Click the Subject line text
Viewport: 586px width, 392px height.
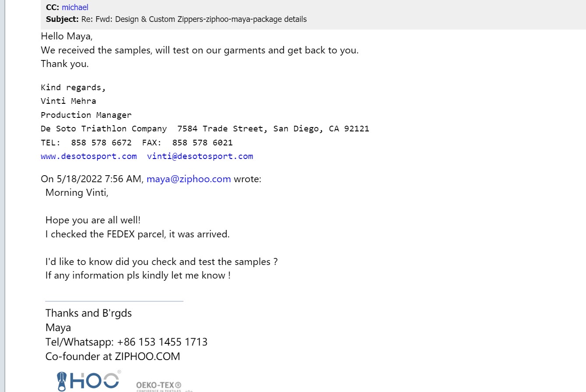click(194, 19)
